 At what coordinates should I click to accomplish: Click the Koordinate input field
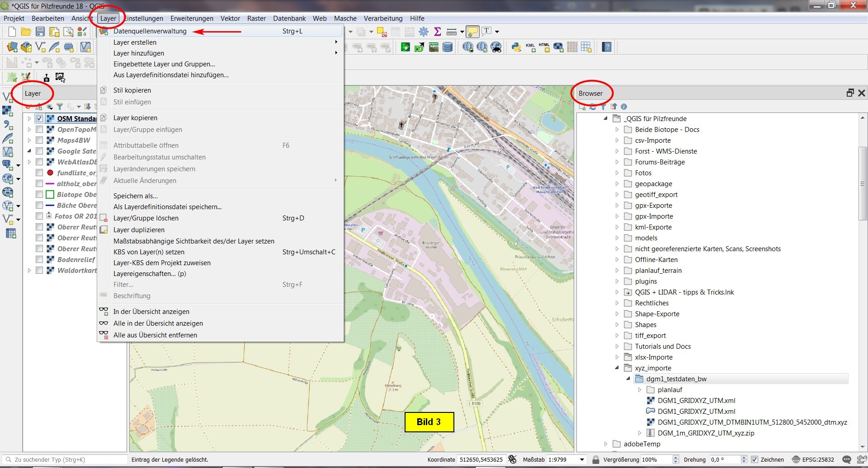pyautogui.click(x=481, y=460)
